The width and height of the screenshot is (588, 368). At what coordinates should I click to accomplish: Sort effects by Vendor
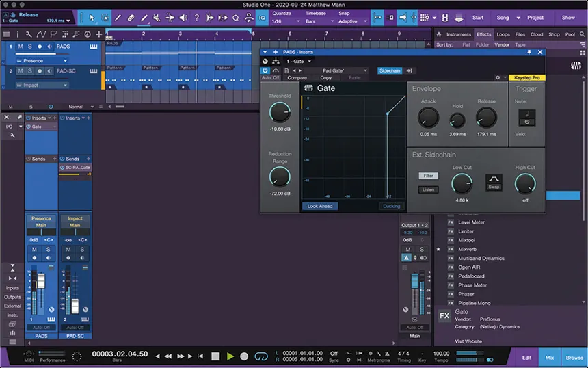(502, 44)
